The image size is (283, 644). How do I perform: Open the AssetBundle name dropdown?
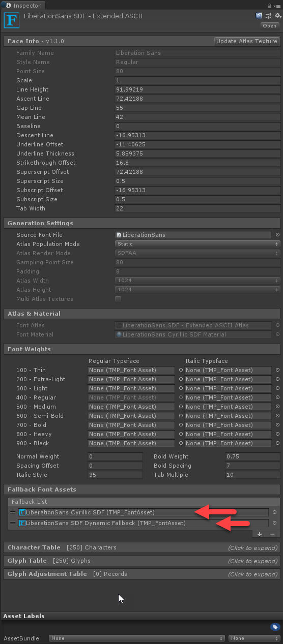tap(137, 638)
